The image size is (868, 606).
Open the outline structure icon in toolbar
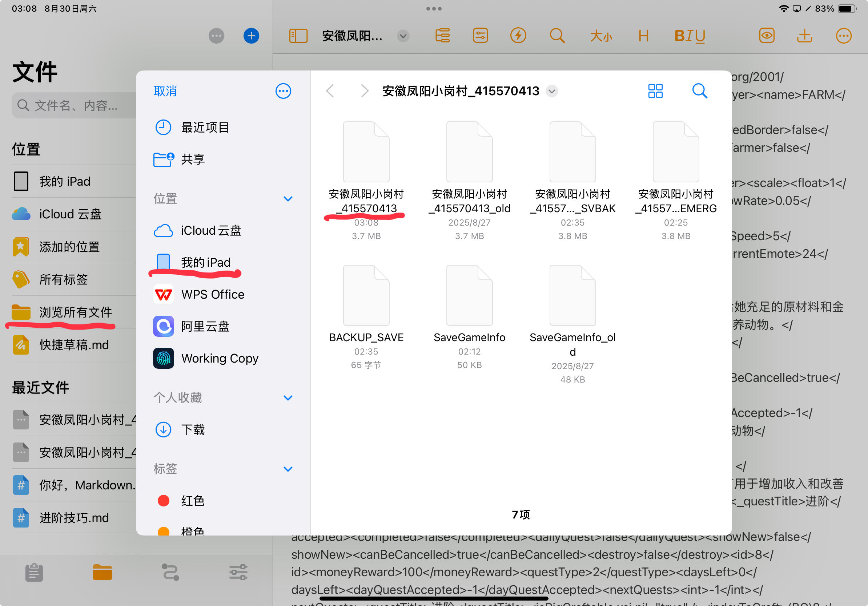442,36
